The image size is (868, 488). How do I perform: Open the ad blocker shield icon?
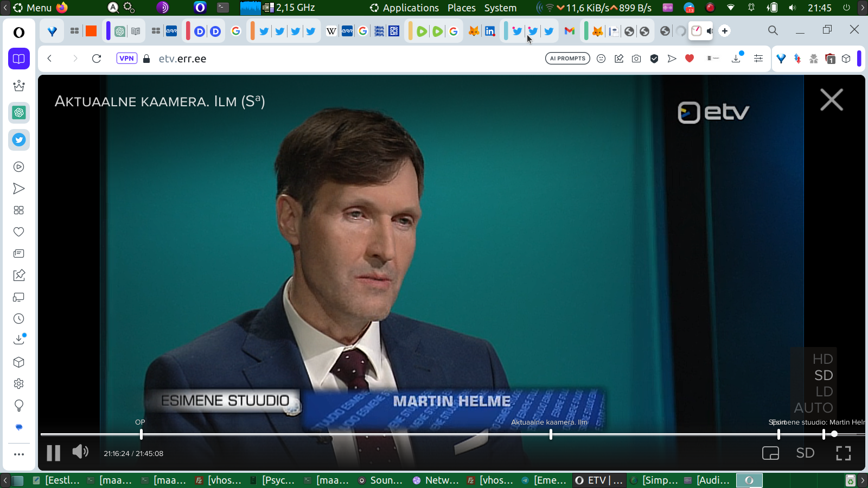tap(654, 59)
